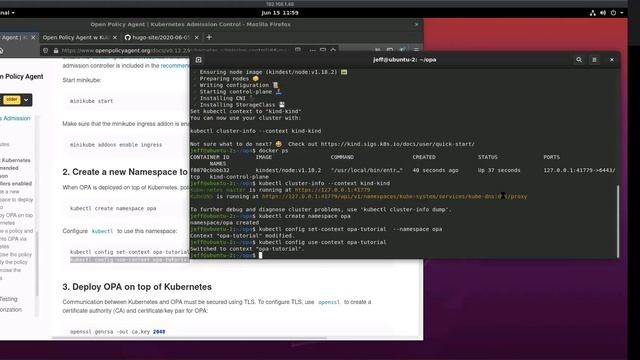Close the first Firefox tab ending in 'Agent |'
640x360 pixels.
click(33, 38)
